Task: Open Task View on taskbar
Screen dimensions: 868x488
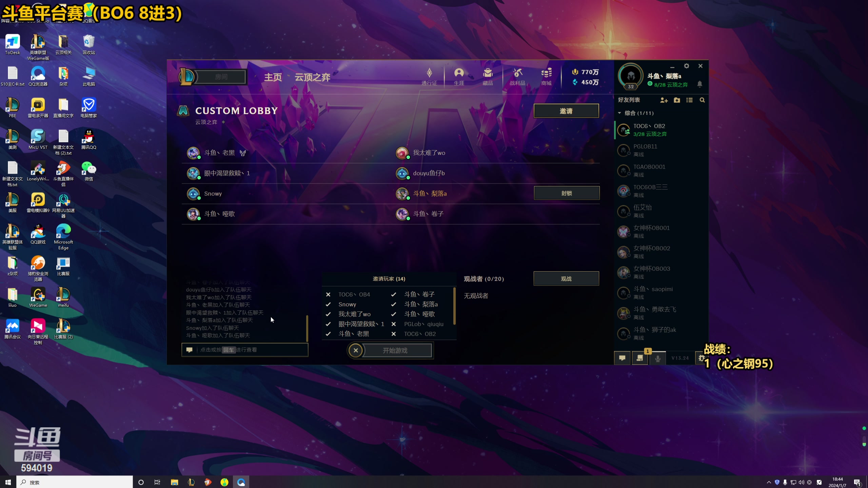Action: pyautogui.click(x=157, y=482)
